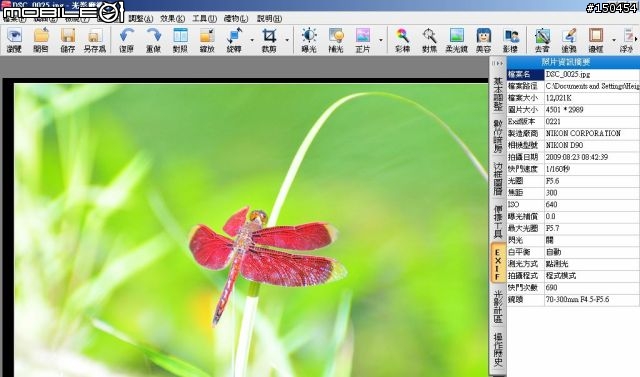This screenshot has height=377, width=640.
Task: Apply the 曝光 (Exposure) icon
Action: 309,40
